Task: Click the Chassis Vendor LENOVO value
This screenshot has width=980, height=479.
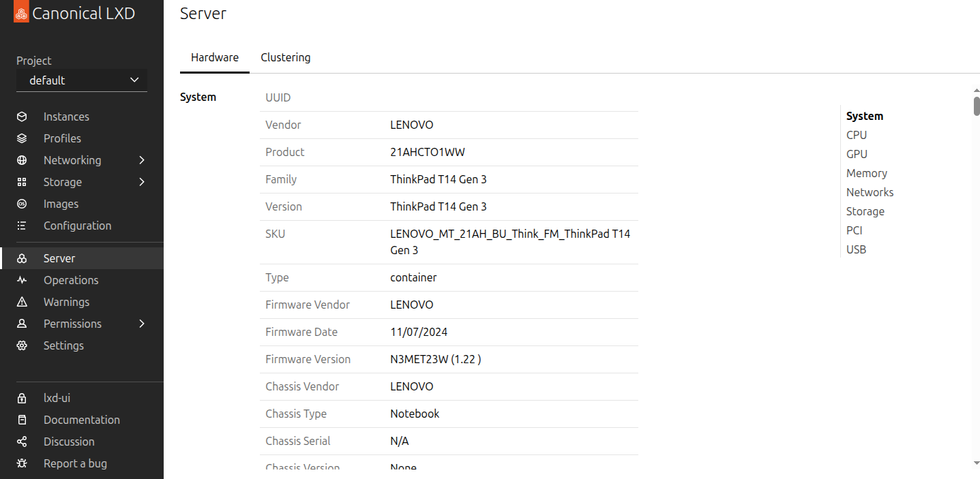Action: (412, 386)
